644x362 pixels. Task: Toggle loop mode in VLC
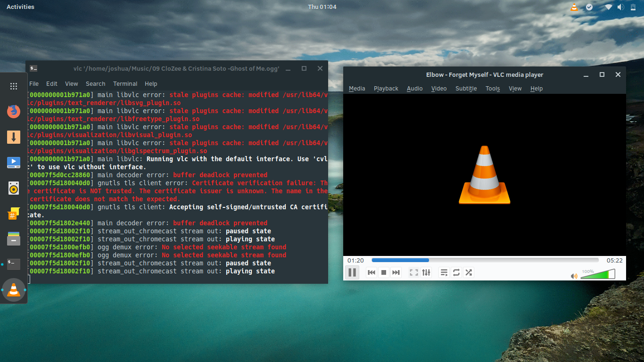point(456,272)
